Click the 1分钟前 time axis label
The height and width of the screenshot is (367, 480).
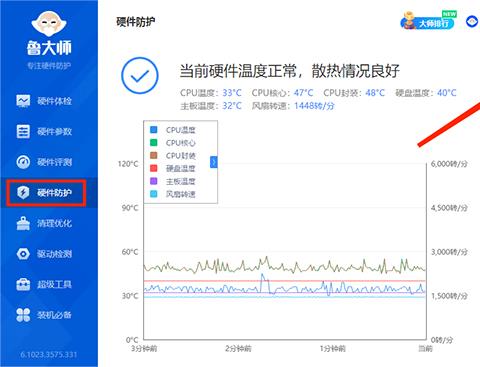[x=333, y=349]
